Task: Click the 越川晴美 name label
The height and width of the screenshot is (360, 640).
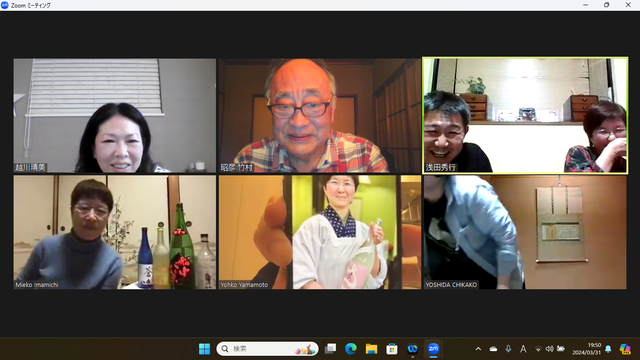Action: pos(31,167)
